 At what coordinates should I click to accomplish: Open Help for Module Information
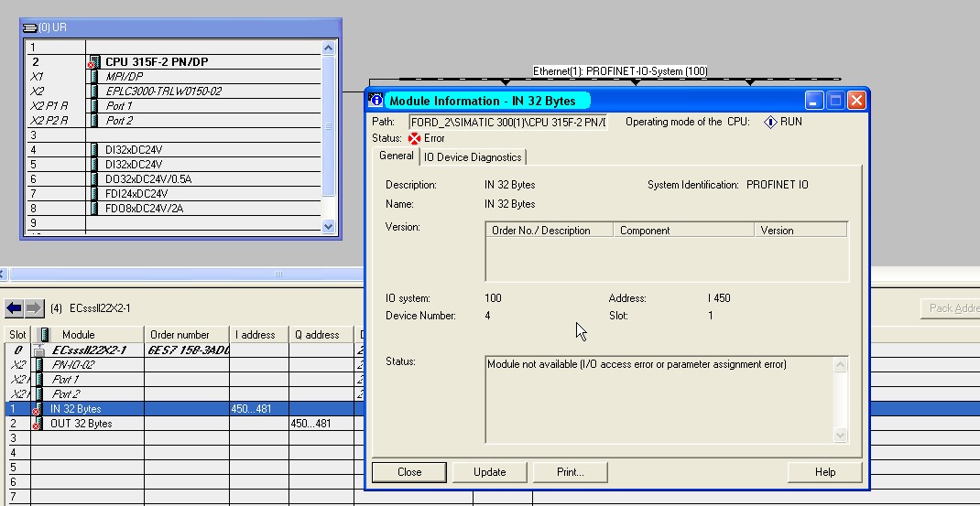click(x=825, y=472)
